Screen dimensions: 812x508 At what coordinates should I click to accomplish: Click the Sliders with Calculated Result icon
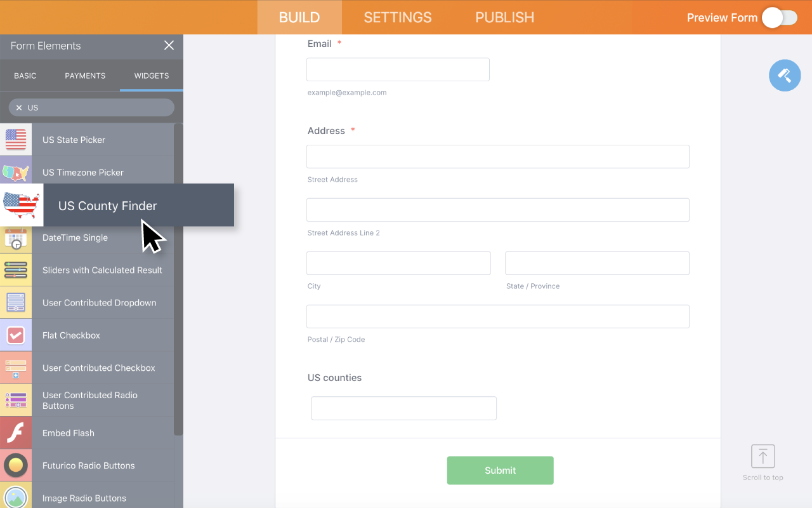click(16, 270)
